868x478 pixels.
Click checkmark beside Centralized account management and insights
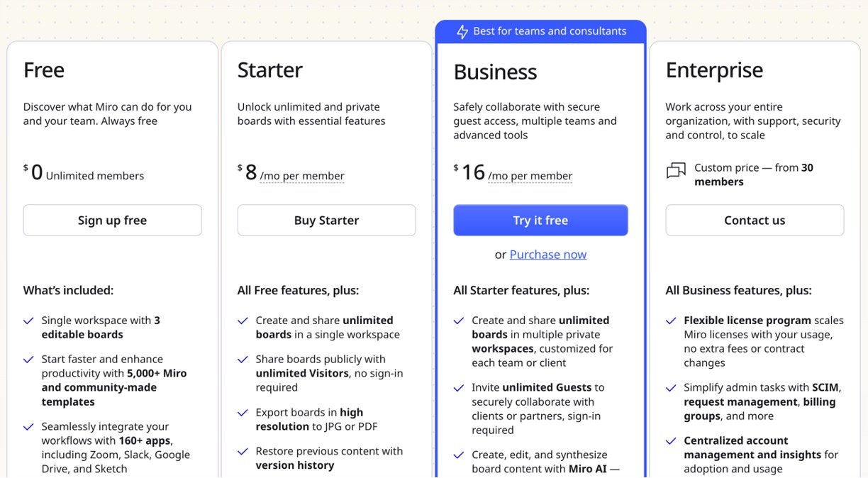[671, 442]
